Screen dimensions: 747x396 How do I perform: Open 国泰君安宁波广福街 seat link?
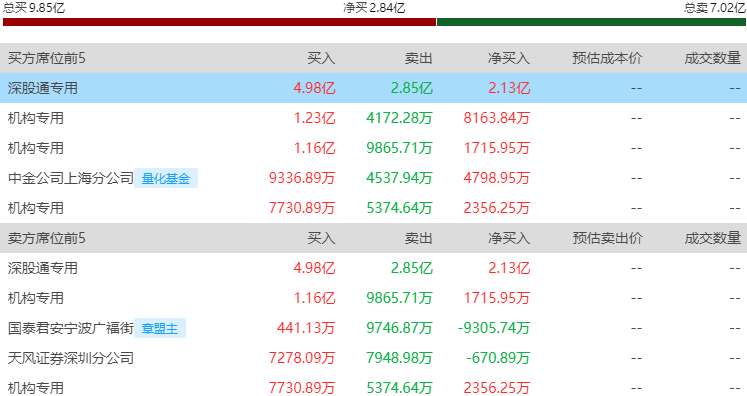71,328
